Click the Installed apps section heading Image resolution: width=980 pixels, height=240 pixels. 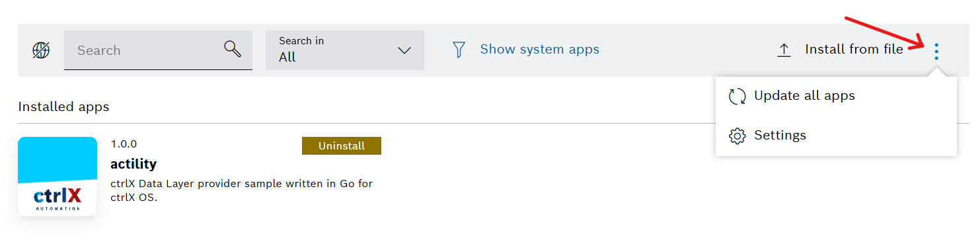pos(63,106)
